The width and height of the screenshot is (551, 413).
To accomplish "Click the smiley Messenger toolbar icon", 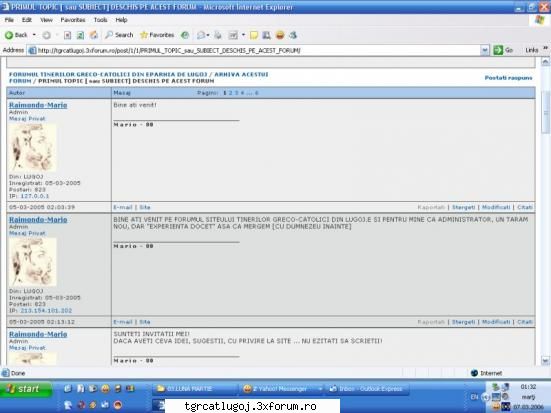I will [x=280, y=35].
